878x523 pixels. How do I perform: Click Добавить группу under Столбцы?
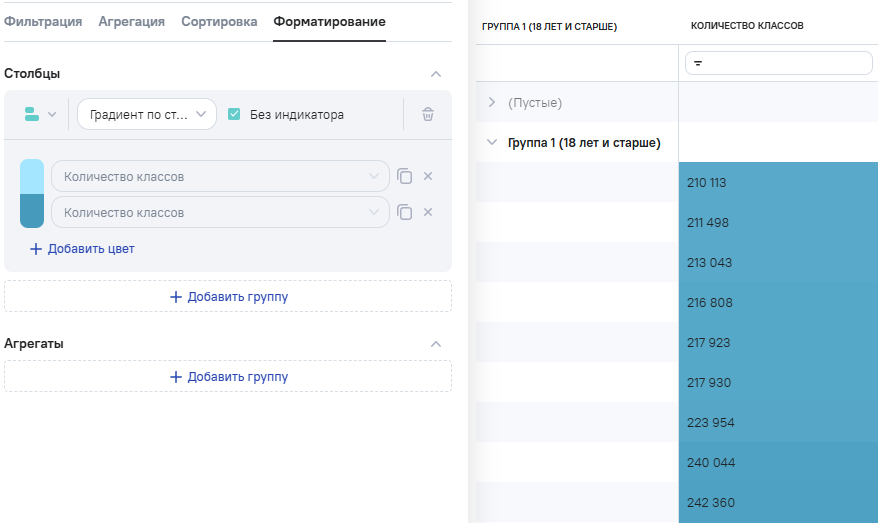point(228,297)
